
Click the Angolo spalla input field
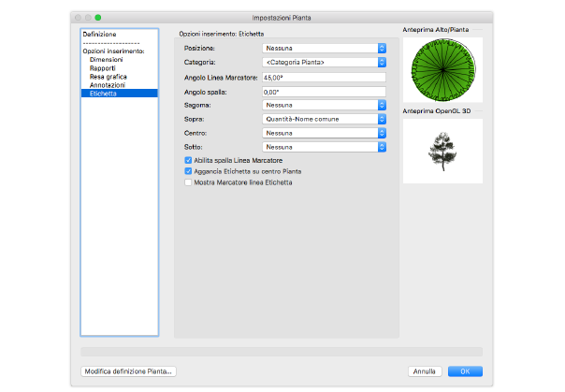[x=324, y=92]
